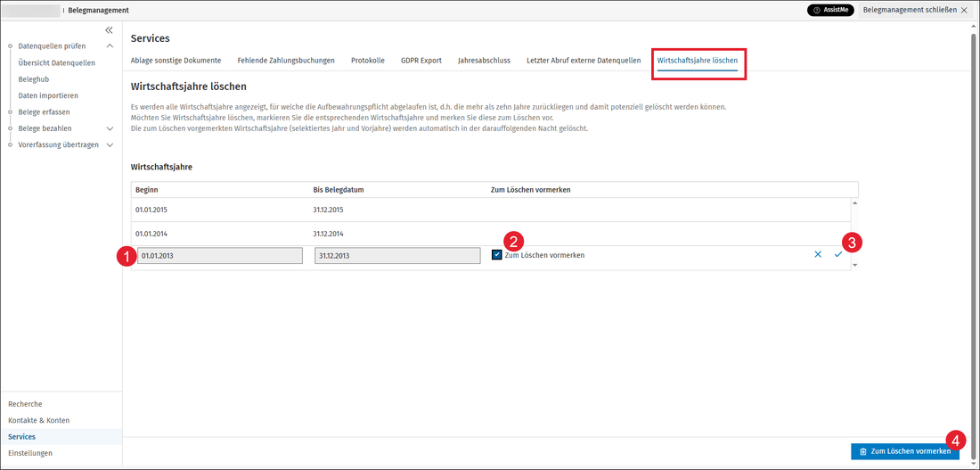
Task: Select the Wirtschaftsjahre löschen tab
Action: pos(697,61)
